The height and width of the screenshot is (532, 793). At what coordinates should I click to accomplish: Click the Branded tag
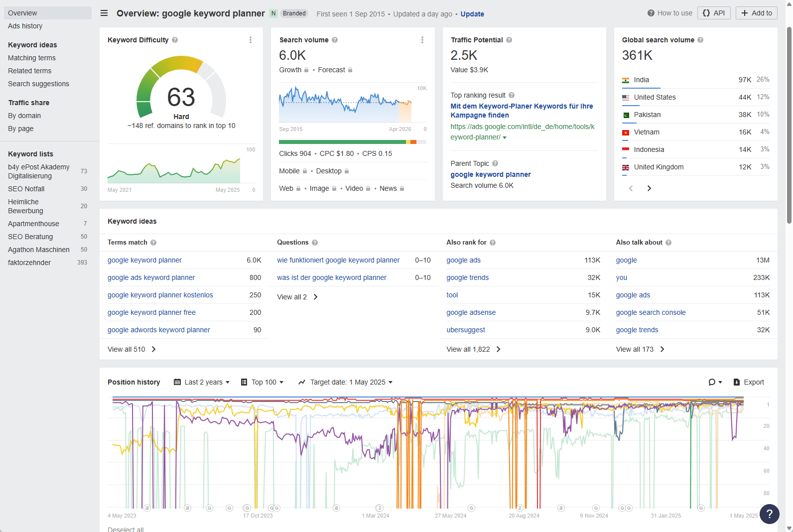[294, 13]
